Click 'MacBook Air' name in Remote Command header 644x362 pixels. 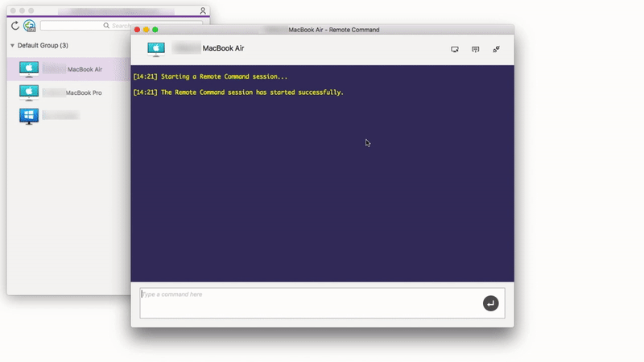[223, 48]
